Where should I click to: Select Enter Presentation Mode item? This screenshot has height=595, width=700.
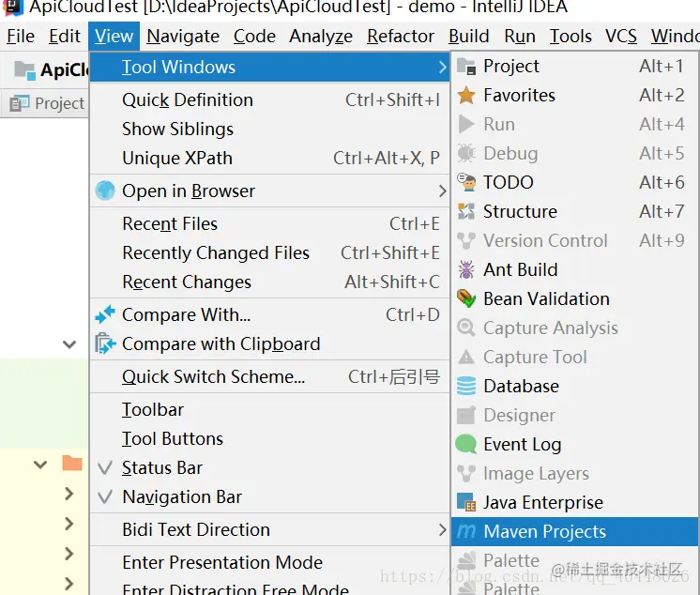(269, 562)
